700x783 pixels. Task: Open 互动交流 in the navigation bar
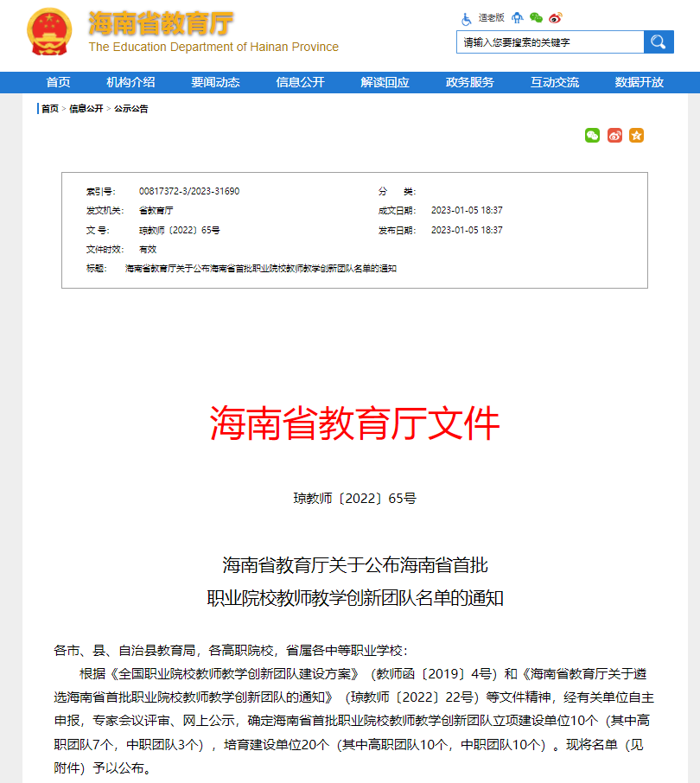tap(554, 82)
